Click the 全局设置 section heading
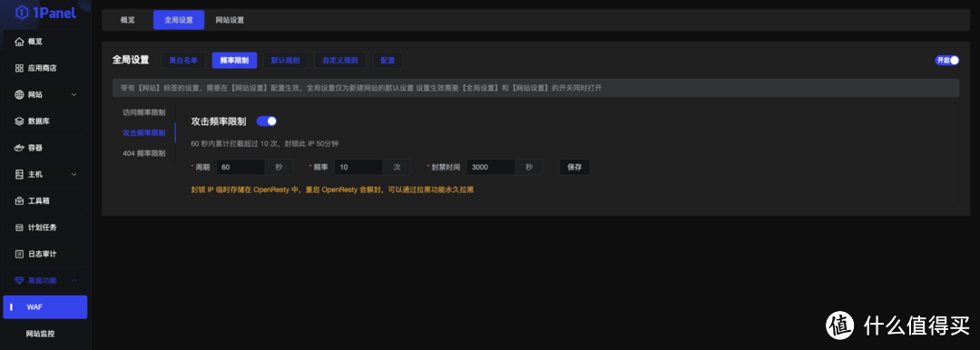This screenshot has width=980, height=350. [x=131, y=60]
